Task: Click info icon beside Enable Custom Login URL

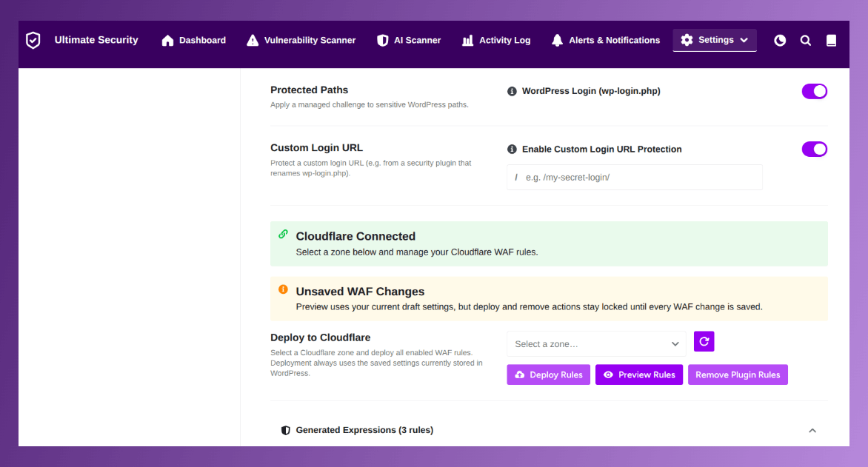Action: pos(512,149)
